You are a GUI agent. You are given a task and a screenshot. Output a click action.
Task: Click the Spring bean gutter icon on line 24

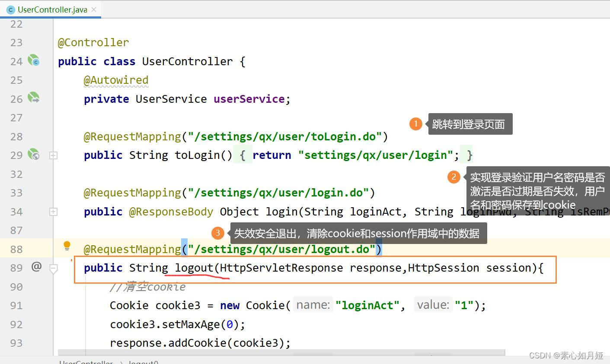click(34, 60)
